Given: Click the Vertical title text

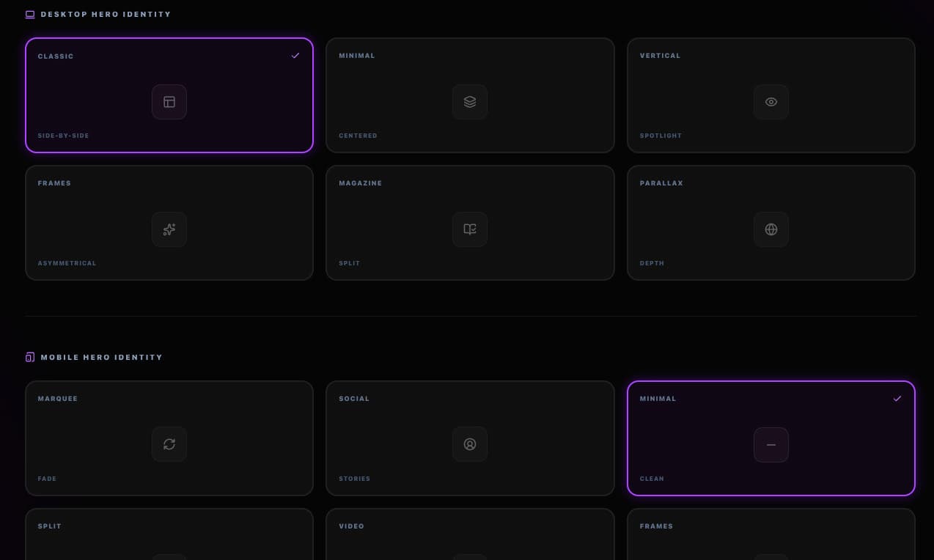Looking at the screenshot, I should click(x=660, y=56).
